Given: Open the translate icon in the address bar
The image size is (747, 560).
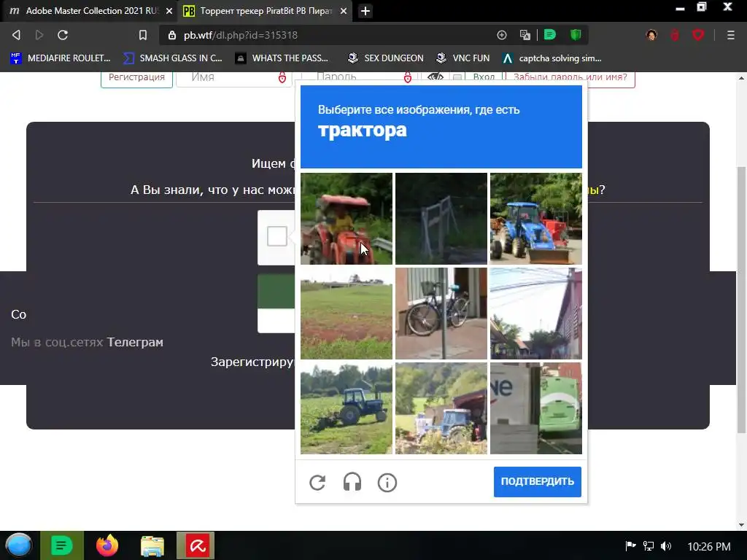Looking at the screenshot, I should click(x=525, y=35).
